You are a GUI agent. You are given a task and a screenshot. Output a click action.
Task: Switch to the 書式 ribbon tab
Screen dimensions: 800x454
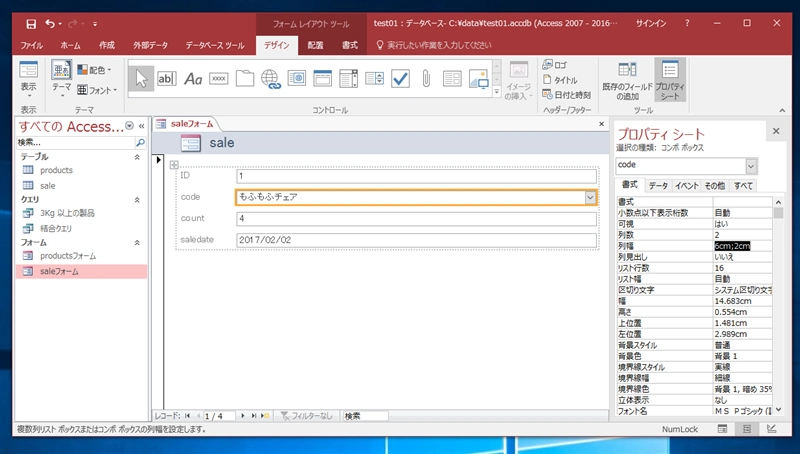coord(349,45)
